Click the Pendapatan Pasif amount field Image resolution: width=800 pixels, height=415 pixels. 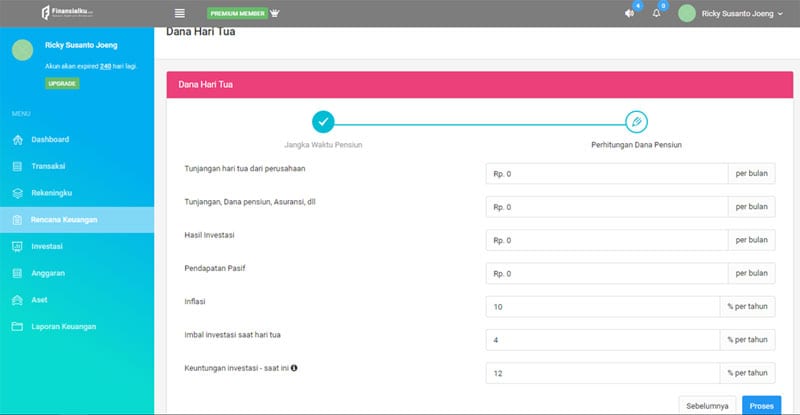click(606, 273)
